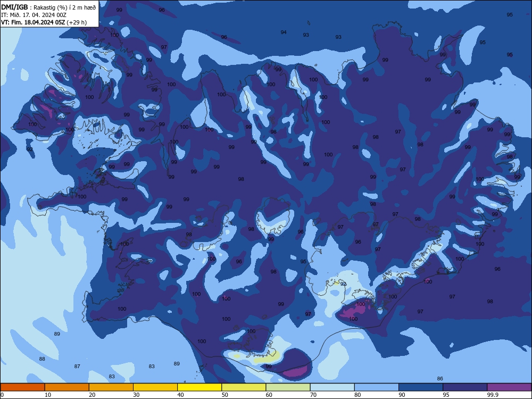Click the "IT: Mið. 17. 04. 2024 00Z" line
Screen dimensions: 532x399
[34, 15]
